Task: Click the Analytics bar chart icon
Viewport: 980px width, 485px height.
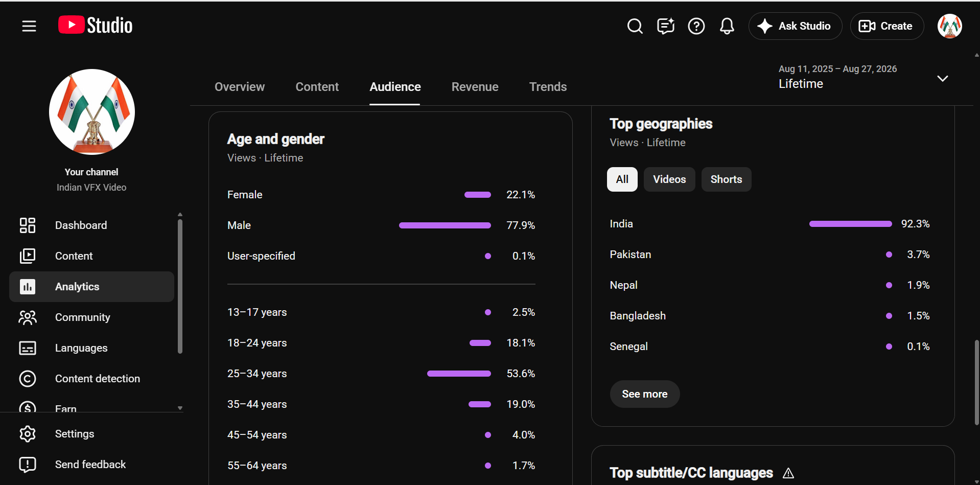Action: pos(28,287)
